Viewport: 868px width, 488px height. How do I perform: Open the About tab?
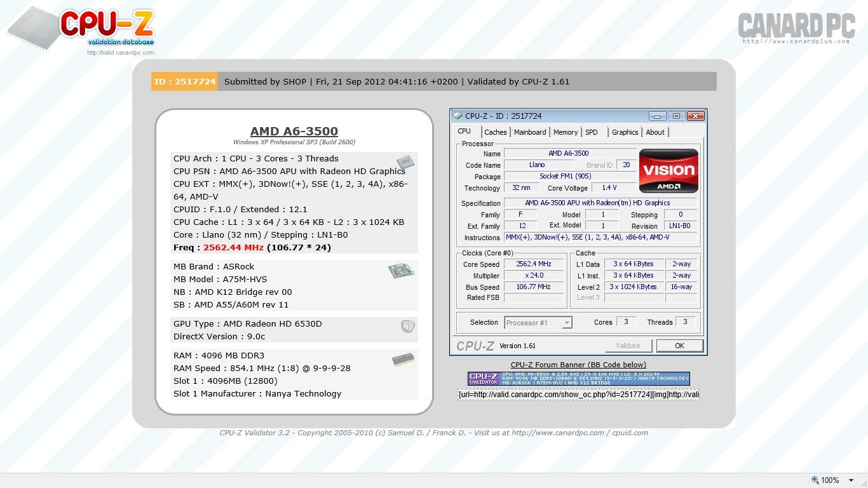click(655, 132)
